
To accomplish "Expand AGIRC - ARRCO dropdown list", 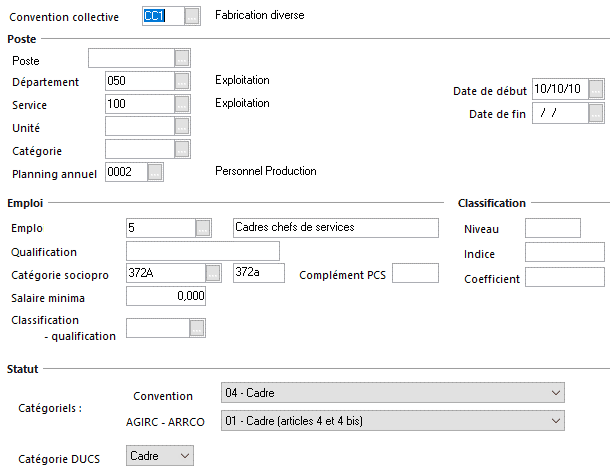I will coord(393,420).
